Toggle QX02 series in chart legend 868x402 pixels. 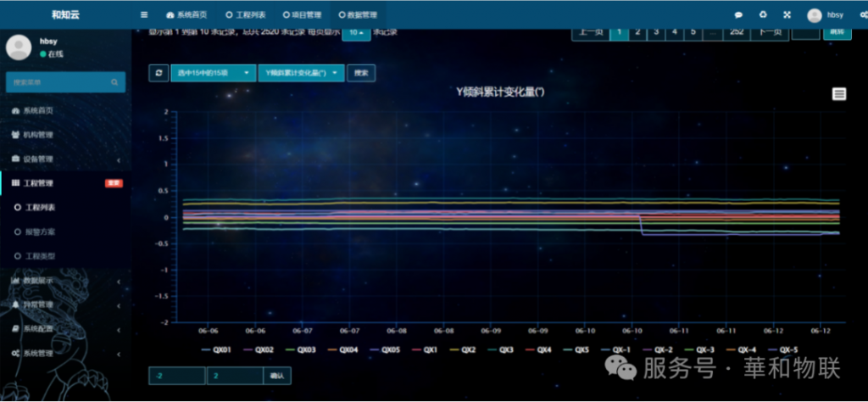pyautogui.click(x=259, y=350)
